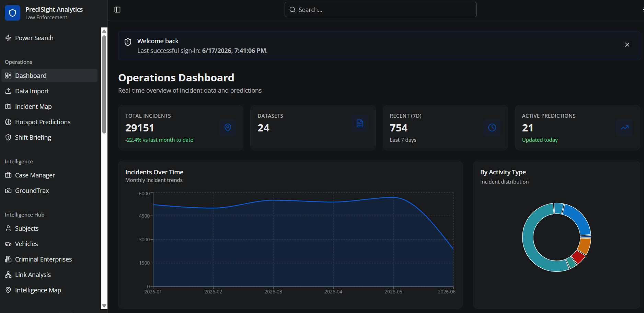Click the active predictions value 21

click(x=528, y=128)
